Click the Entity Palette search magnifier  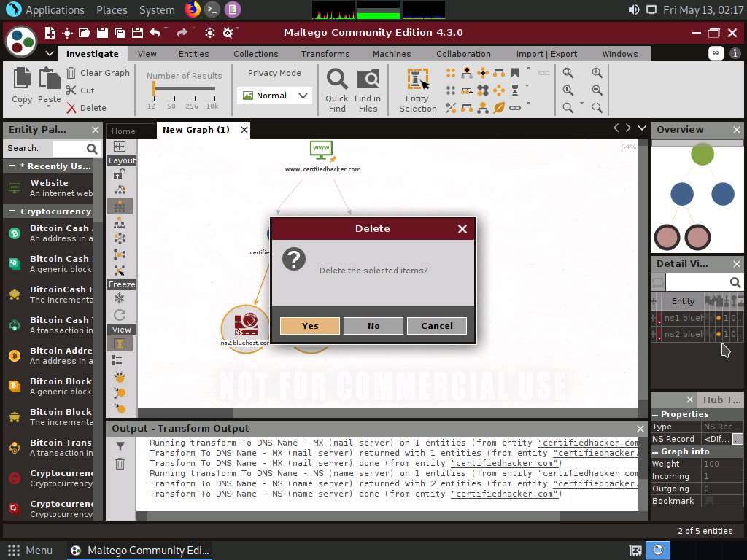click(92, 149)
